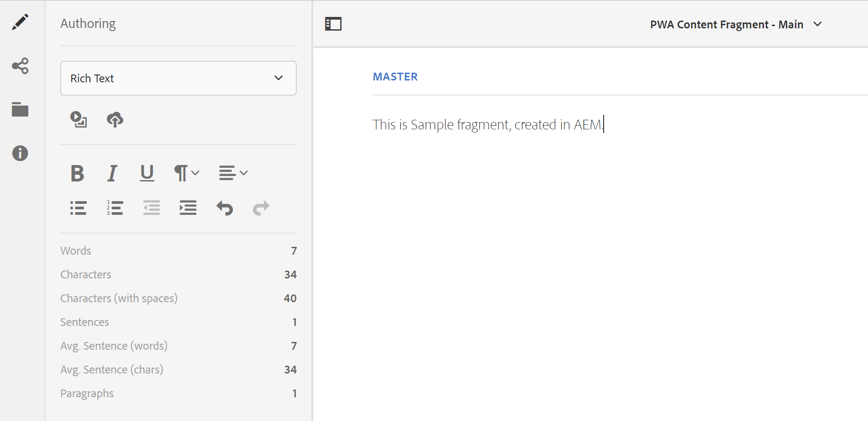Apply a bulleted list
868x421 pixels.
point(78,208)
